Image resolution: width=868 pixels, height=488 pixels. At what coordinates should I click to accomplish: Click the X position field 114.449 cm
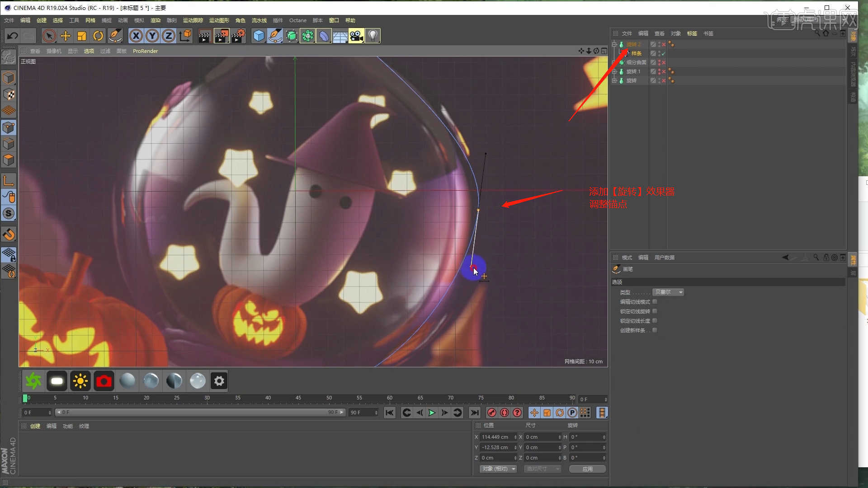coord(498,437)
